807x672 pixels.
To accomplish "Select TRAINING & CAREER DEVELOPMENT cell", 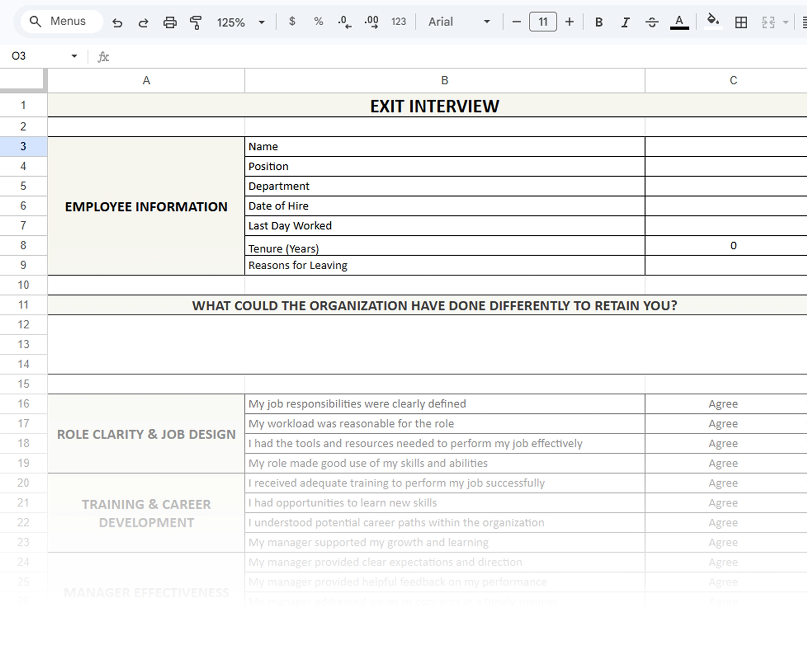I will [146, 513].
